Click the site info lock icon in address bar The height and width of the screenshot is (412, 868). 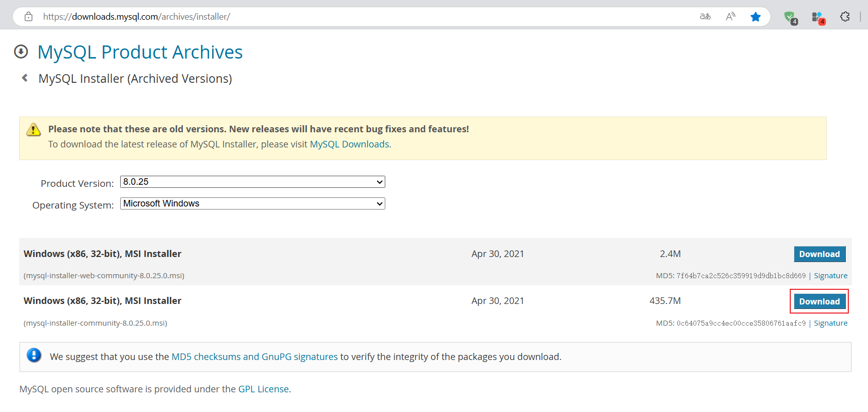coord(29,17)
